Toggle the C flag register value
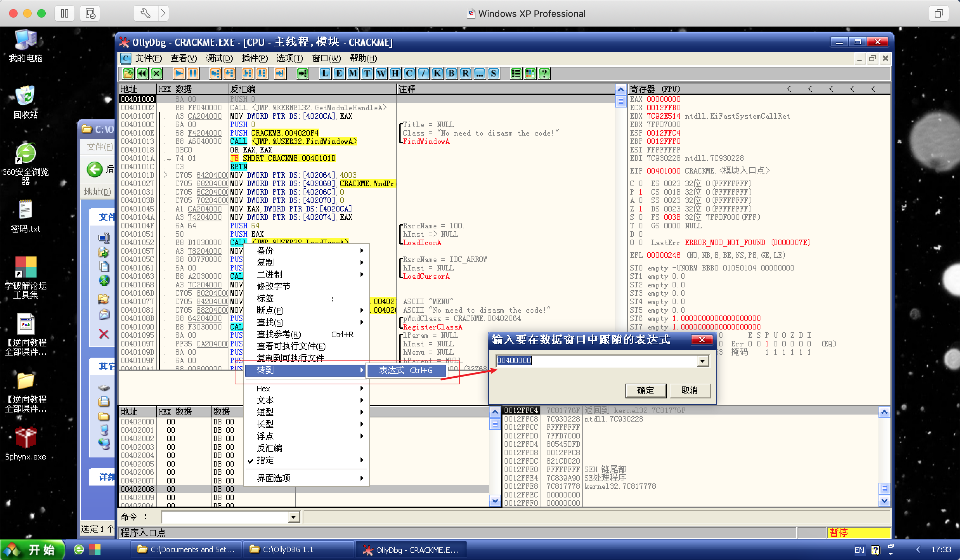 pos(640,183)
